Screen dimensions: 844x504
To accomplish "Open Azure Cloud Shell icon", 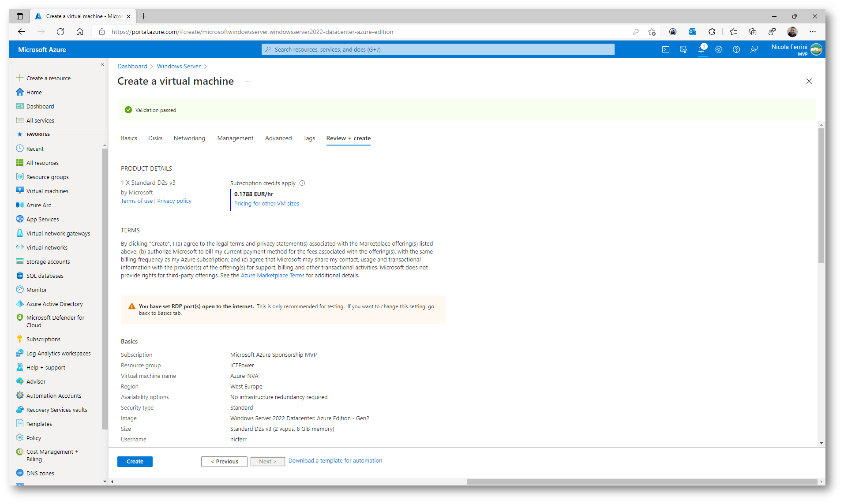I will point(666,49).
